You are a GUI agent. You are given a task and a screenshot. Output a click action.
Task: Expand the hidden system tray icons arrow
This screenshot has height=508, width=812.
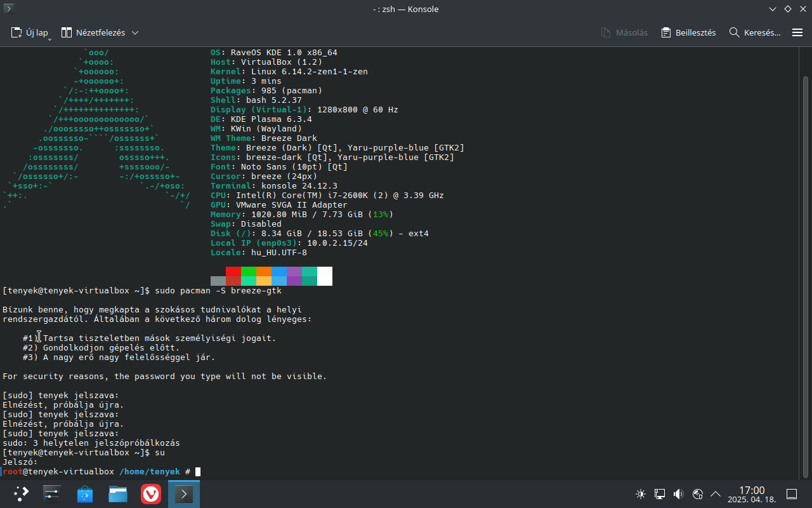pyautogui.click(x=716, y=494)
